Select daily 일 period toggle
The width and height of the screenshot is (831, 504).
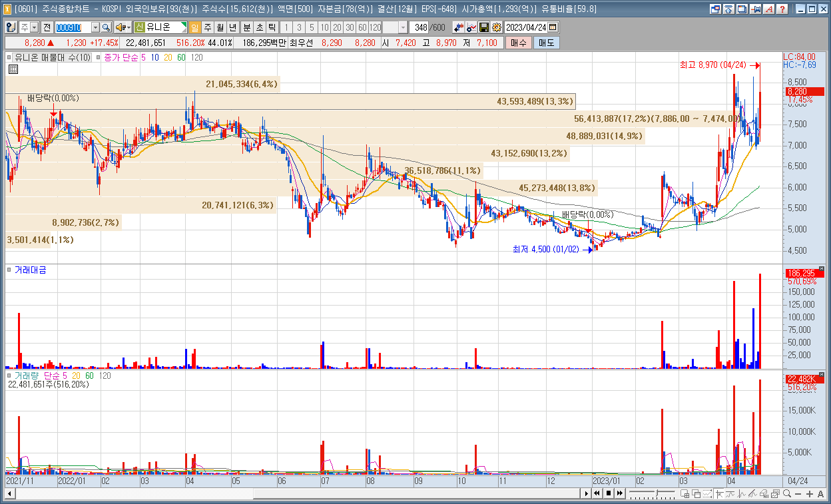tap(194, 27)
